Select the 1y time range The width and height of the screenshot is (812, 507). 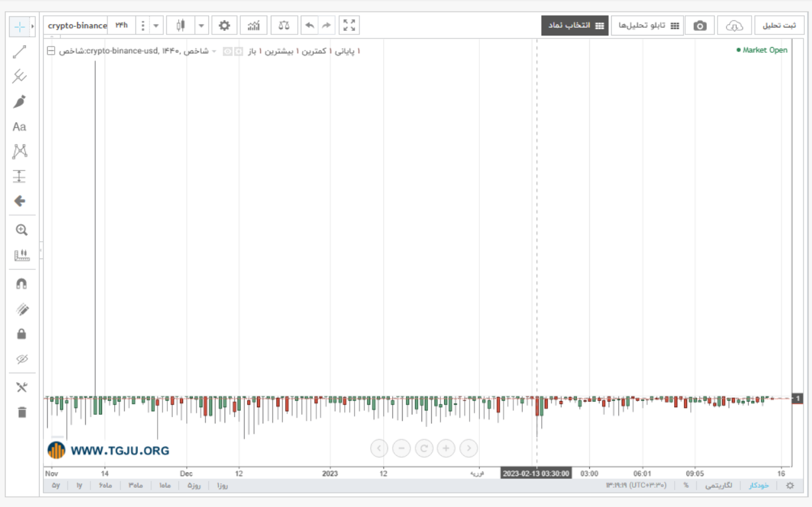point(79,485)
